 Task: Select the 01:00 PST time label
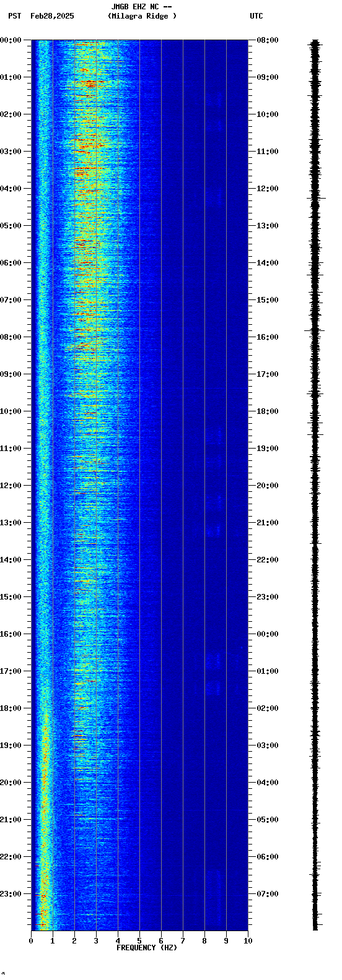pyautogui.click(x=11, y=77)
